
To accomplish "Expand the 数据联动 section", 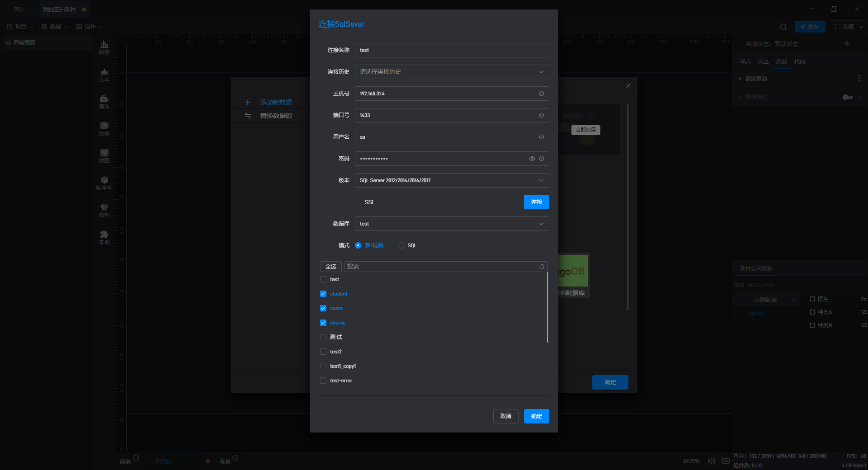I will pyautogui.click(x=740, y=79).
